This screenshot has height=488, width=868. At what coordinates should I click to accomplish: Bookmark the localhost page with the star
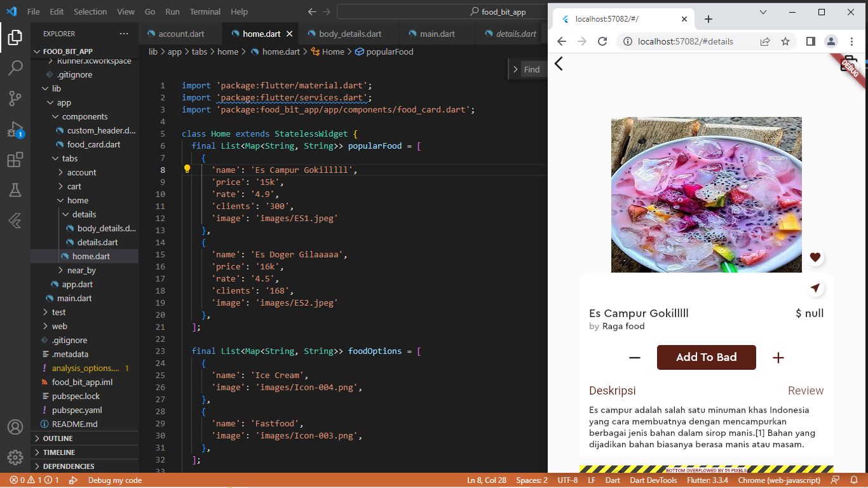[786, 41]
